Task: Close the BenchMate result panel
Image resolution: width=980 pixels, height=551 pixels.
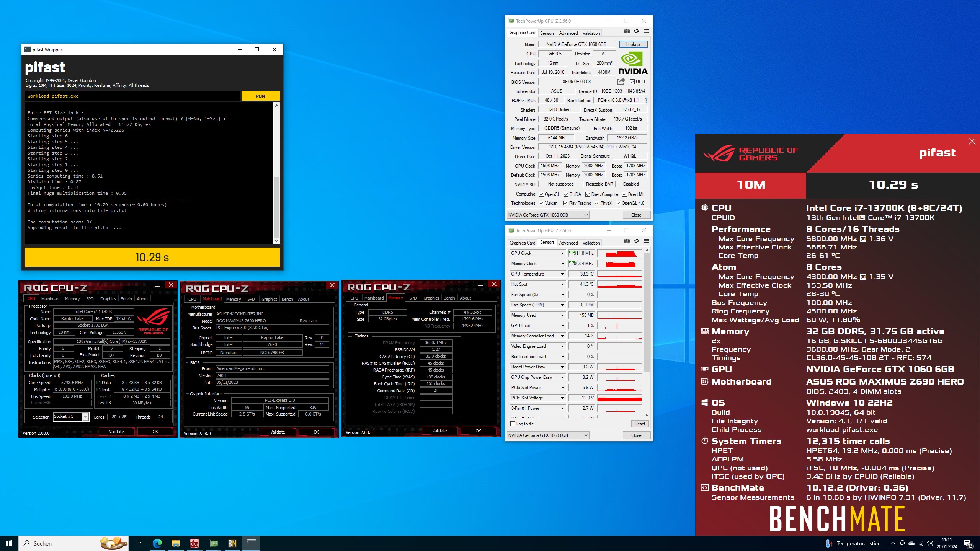Action: coord(972,142)
